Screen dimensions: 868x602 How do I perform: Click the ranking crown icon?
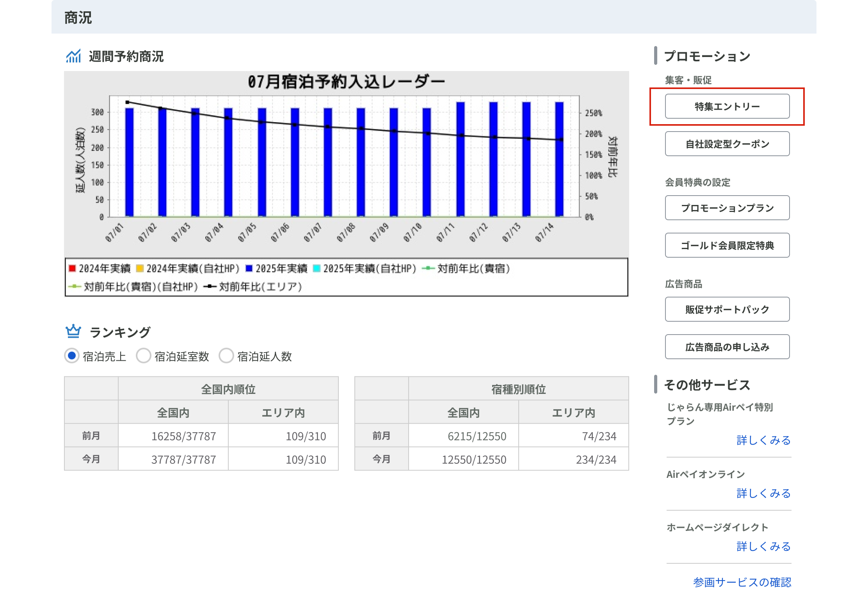click(73, 332)
